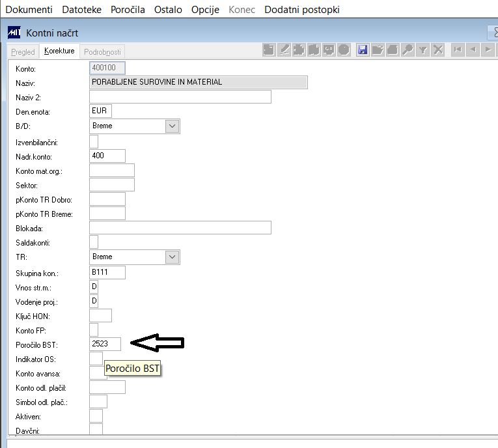
Task: Click the next-record play arrow icon
Action: pos(488,50)
